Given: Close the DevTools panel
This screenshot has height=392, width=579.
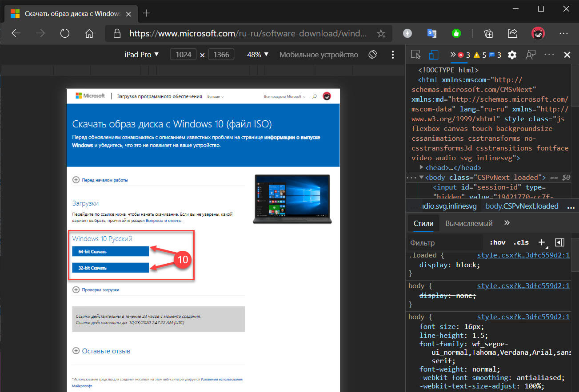Looking at the screenshot, I should [x=567, y=55].
